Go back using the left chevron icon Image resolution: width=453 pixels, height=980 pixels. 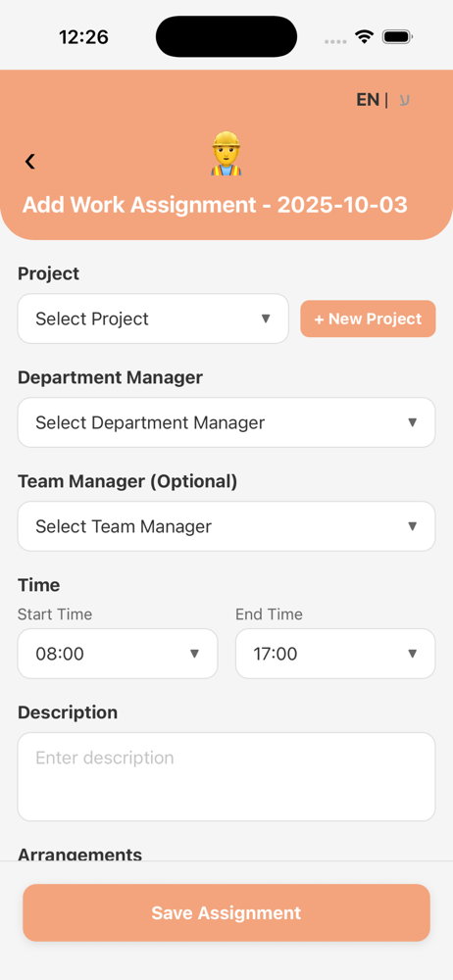(29, 162)
